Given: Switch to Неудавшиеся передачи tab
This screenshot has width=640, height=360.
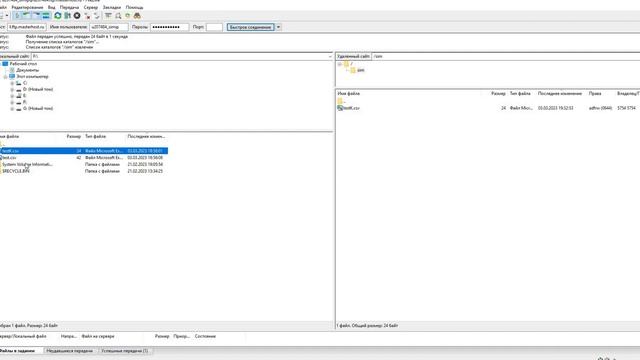Looking at the screenshot, I should [69, 351].
